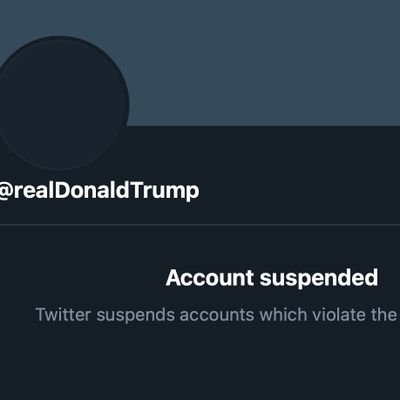Click the word "suspends" in the description

(135, 316)
